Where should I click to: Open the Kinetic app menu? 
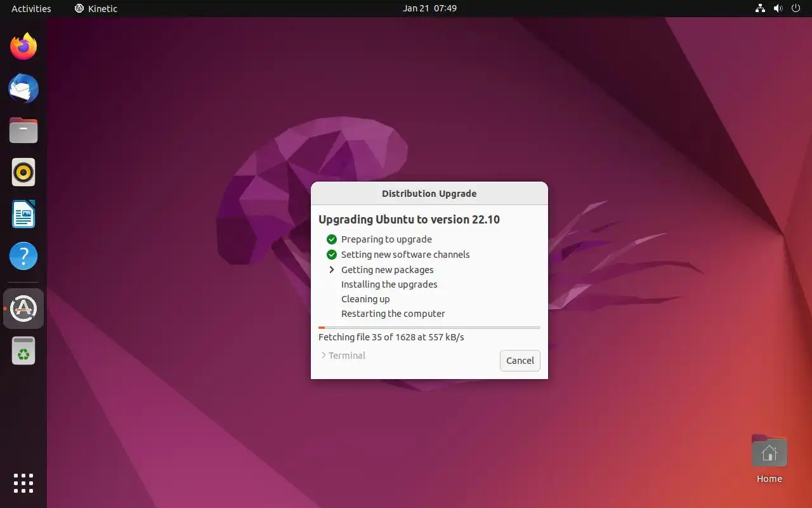click(96, 8)
